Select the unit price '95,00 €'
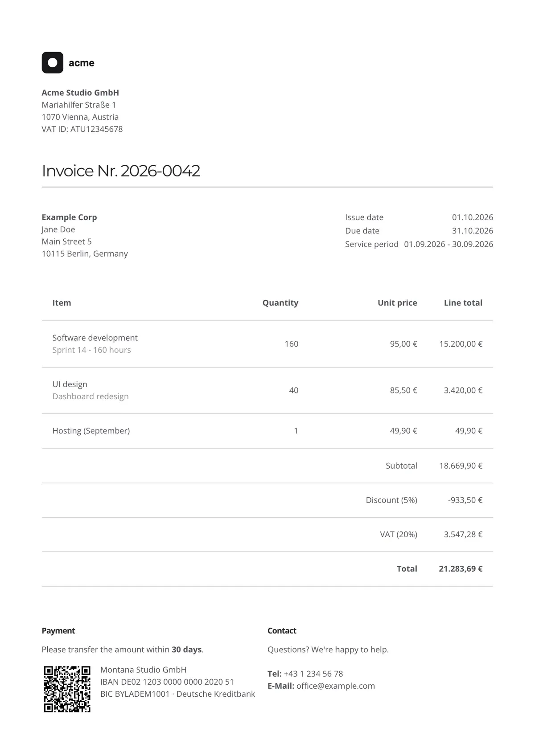This screenshot has width=535, height=756. (x=403, y=344)
